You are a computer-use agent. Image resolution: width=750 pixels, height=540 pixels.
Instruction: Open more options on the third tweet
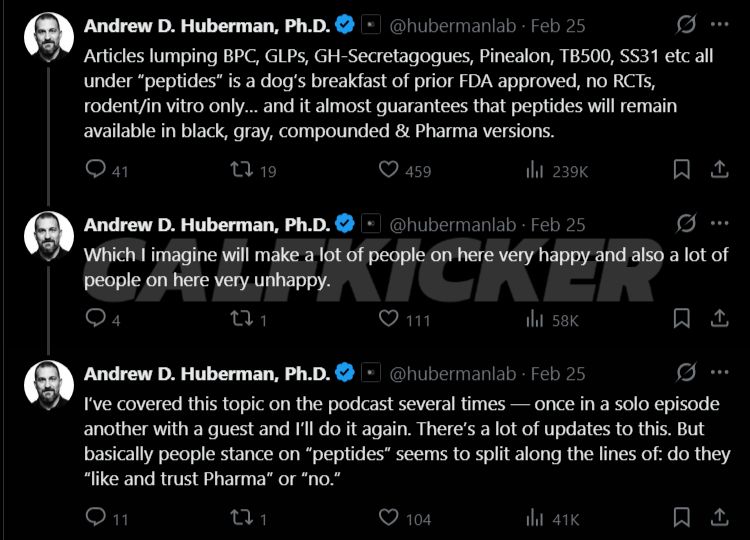tap(719, 373)
